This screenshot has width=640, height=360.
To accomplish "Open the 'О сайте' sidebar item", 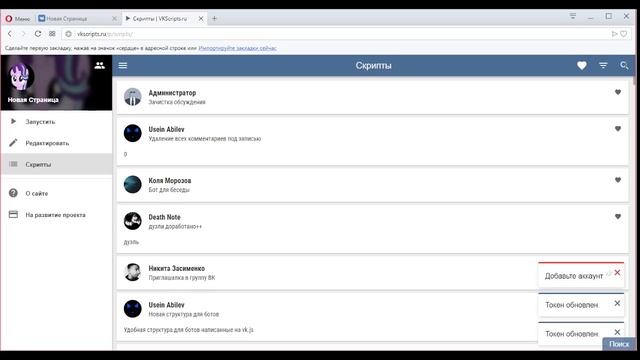I will pyautogui.click(x=56, y=193).
